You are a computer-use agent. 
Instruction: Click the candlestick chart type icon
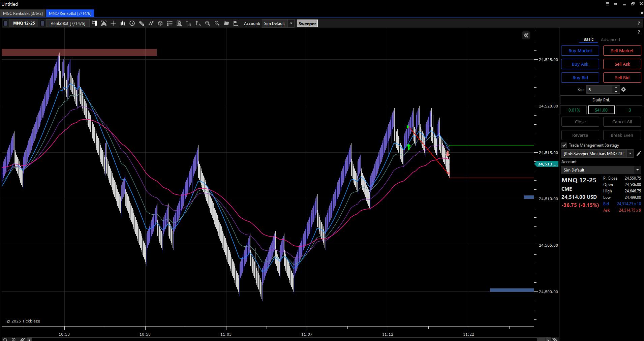pyautogui.click(x=123, y=23)
